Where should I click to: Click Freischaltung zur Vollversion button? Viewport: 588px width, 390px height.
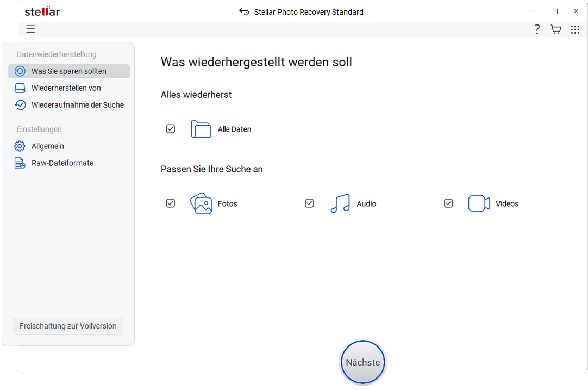point(68,326)
